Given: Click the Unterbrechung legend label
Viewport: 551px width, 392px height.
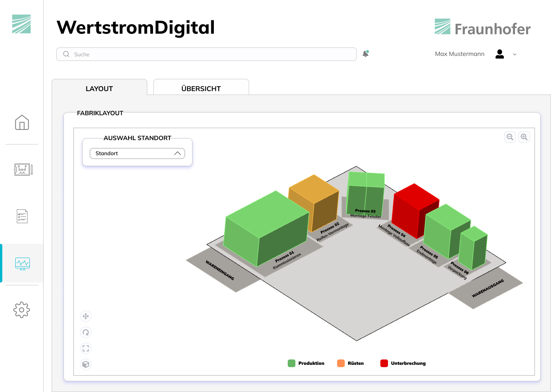Looking at the screenshot, I should point(408,363).
